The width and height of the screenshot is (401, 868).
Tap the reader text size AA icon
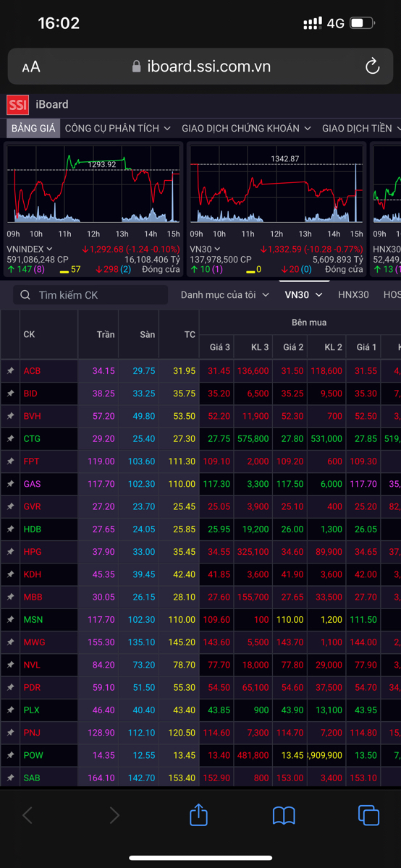(x=31, y=67)
